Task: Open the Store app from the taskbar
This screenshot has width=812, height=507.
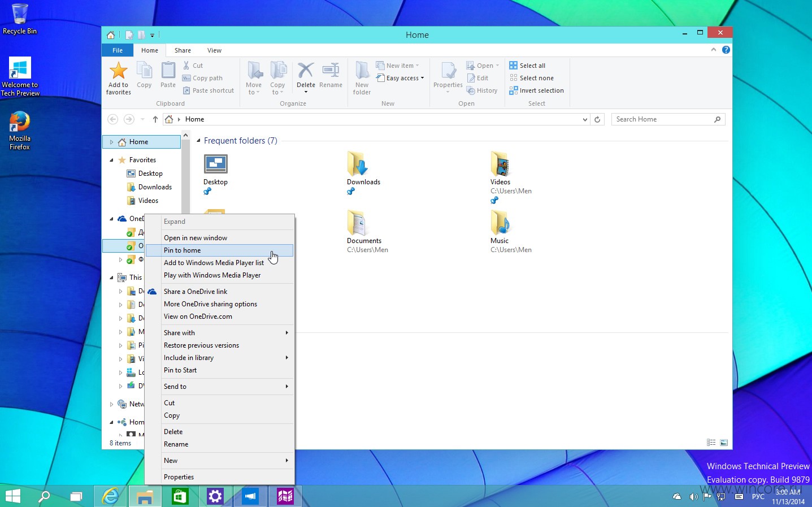Action: click(180, 496)
